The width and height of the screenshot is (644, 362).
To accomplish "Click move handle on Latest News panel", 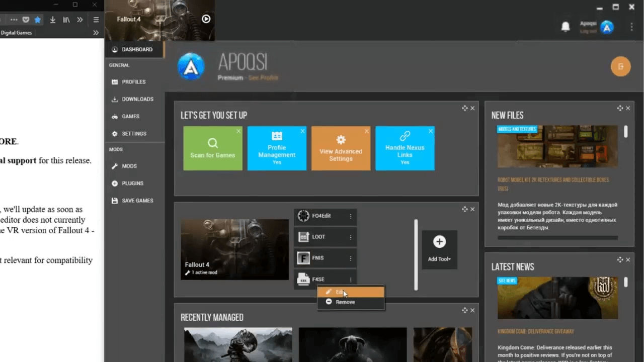I will click(620, 260).
